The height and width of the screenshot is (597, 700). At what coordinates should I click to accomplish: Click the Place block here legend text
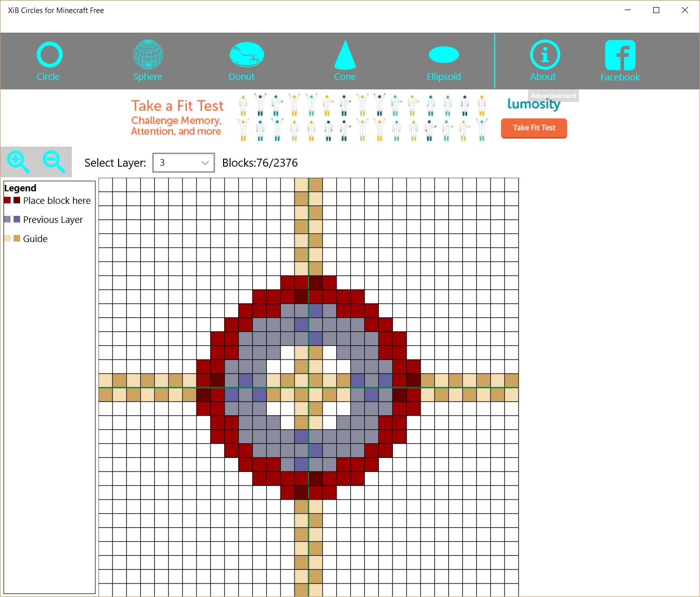point(57,201)
